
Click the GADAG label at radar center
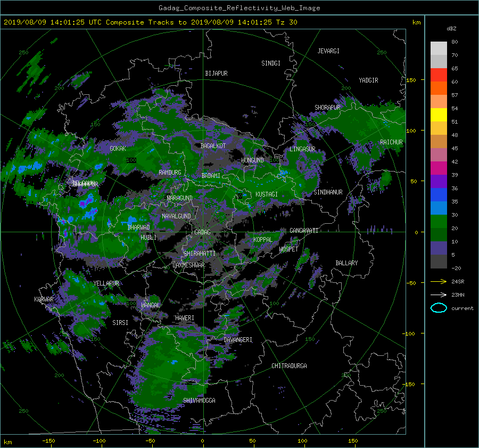point(202,232)
